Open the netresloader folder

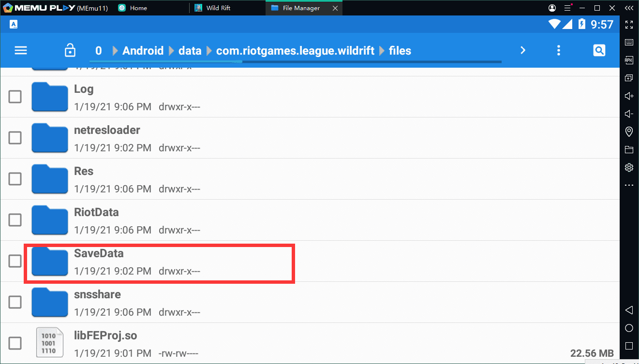click(x=107, y=131)
